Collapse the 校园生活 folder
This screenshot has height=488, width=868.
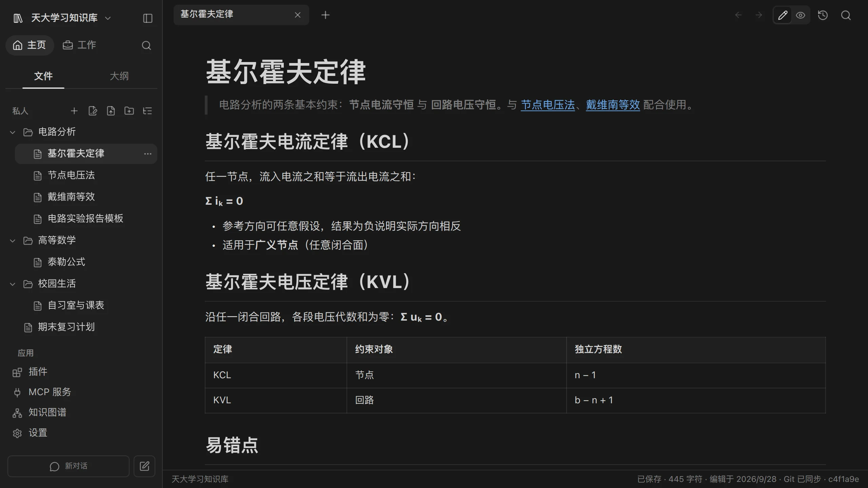(13, 284)
